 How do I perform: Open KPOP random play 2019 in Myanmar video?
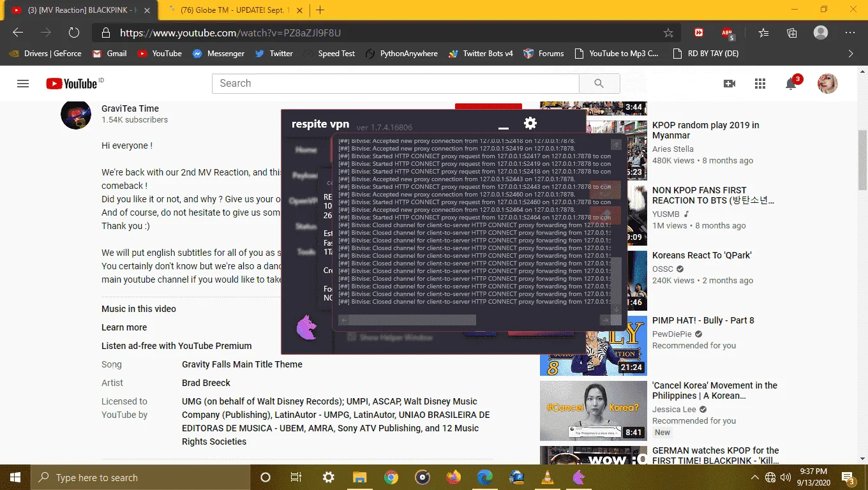pyautogui.click(x=705, y=130)
